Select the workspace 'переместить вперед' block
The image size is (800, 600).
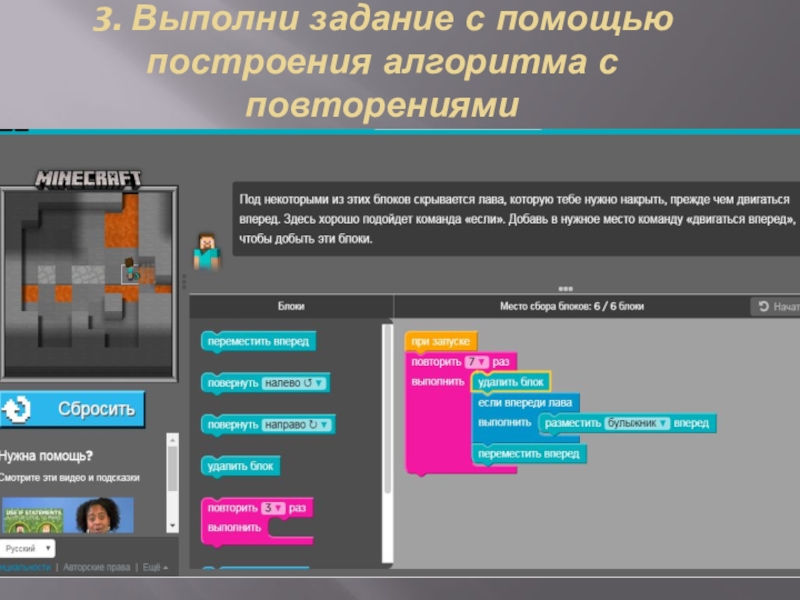click(529, 454)
